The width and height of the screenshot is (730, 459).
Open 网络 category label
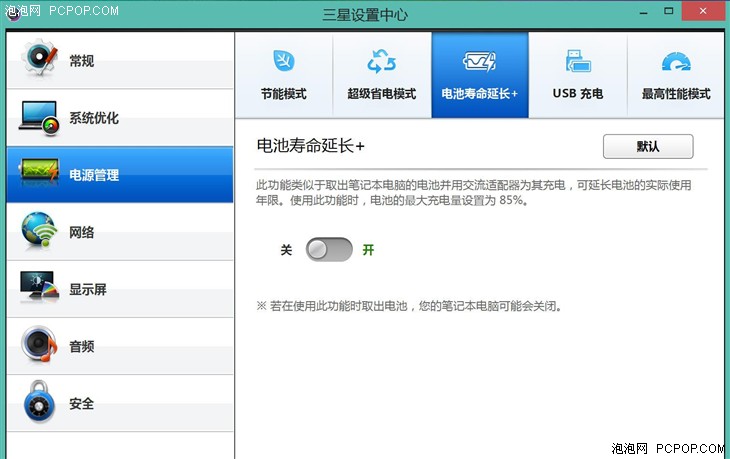pyautogui.click(x=81, y=232)
